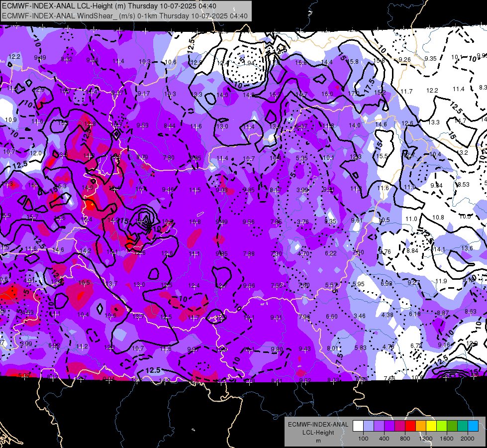Screen dimensions: 487x448
Task: Click the magenta legend swatch
Action: 400,426
